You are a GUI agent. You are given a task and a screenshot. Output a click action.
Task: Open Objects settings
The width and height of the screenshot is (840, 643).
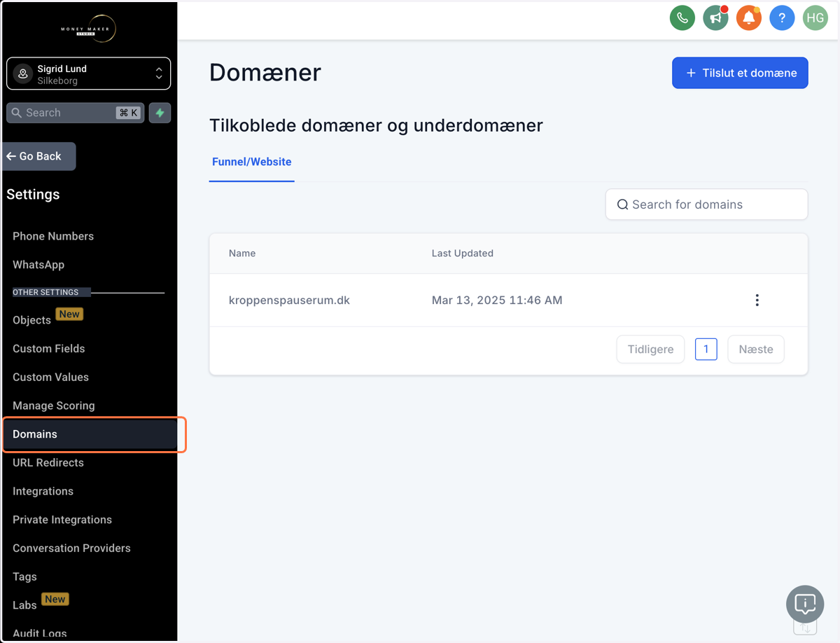[31, 320]
